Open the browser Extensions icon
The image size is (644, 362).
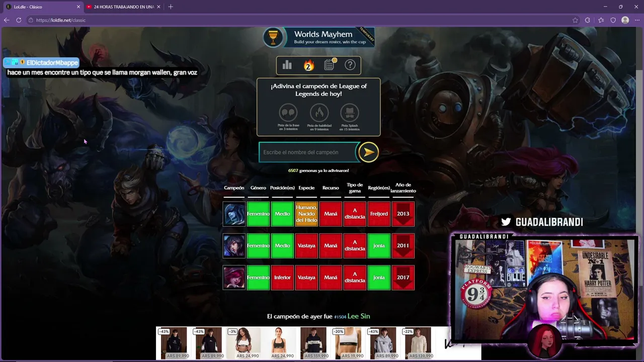(588, 20)
